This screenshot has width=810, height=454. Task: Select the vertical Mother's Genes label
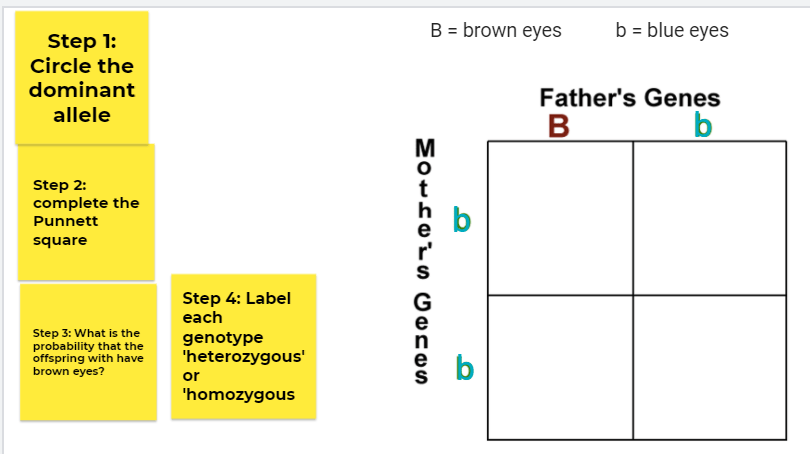tap(424, 262)
